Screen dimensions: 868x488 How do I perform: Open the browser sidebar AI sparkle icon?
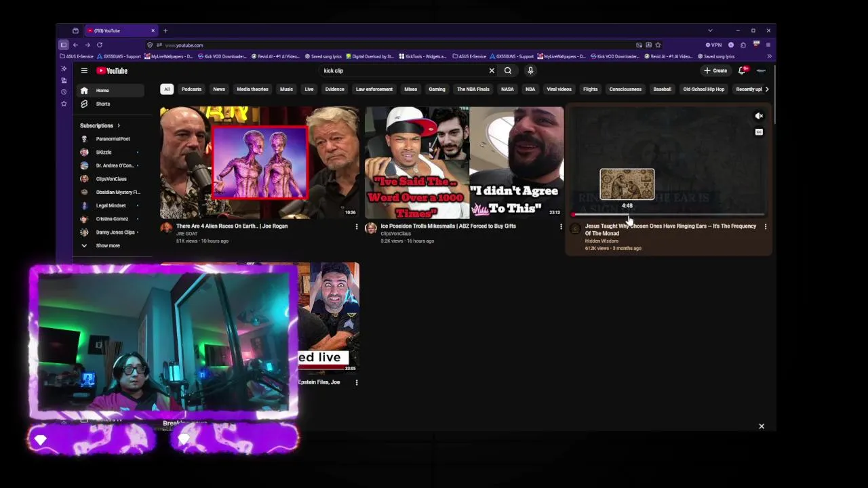pos(64,68)
